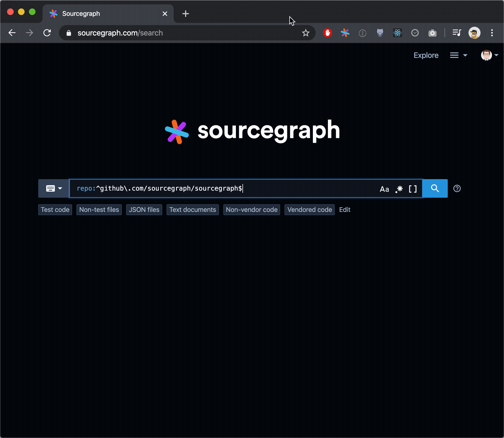Screen dimensions: 504x438
Task: Open the hamburger navigation menu dropdown
Action: click(459, 55)
